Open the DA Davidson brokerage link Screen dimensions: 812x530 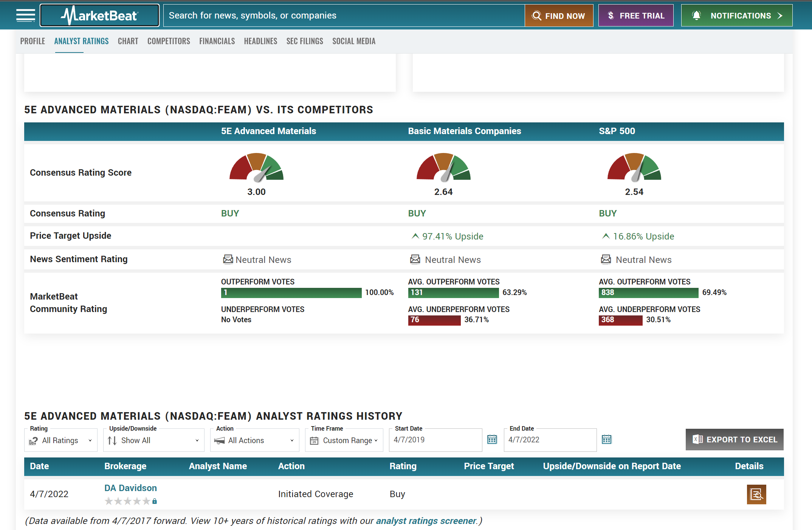(130, 488)
